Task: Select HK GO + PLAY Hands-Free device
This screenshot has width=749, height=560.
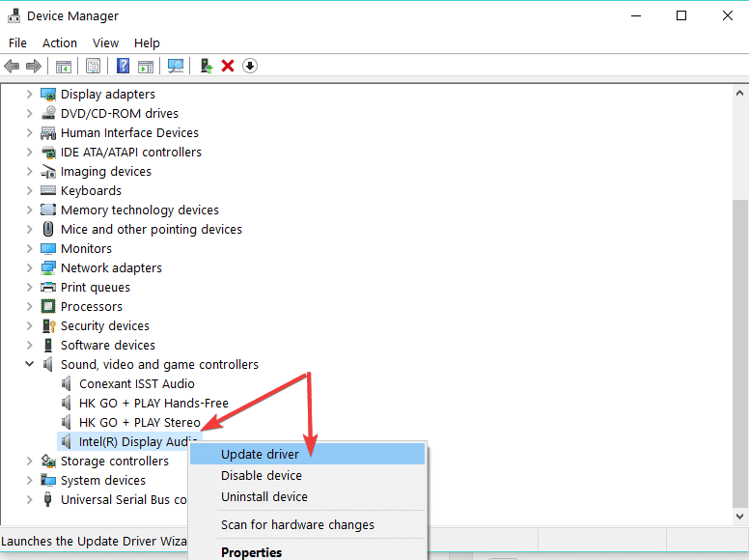Action: 153,404
